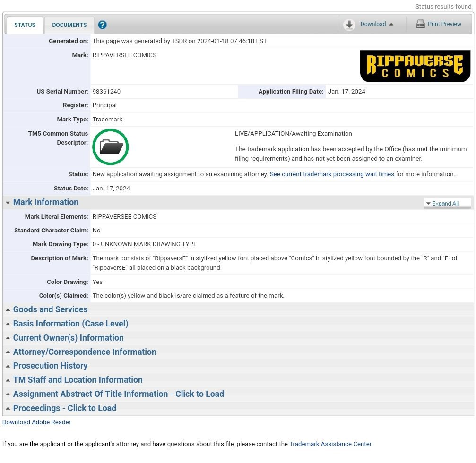This screenshot has width=476, height=463.
Task: Open trademark processing wait times link
Action: [332, 174]
